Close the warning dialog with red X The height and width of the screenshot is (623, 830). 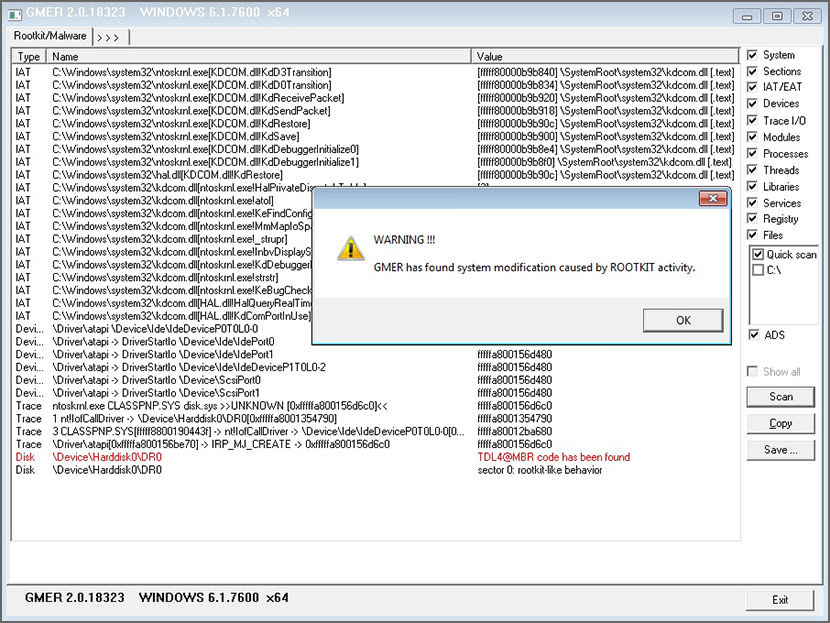[x=712, y=198]
